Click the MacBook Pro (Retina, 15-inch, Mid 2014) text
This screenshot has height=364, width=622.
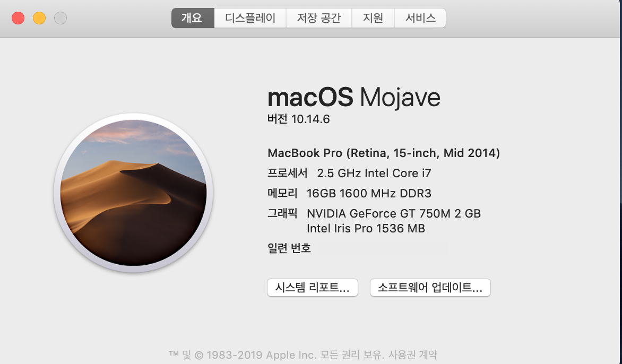tap(384, 153)
